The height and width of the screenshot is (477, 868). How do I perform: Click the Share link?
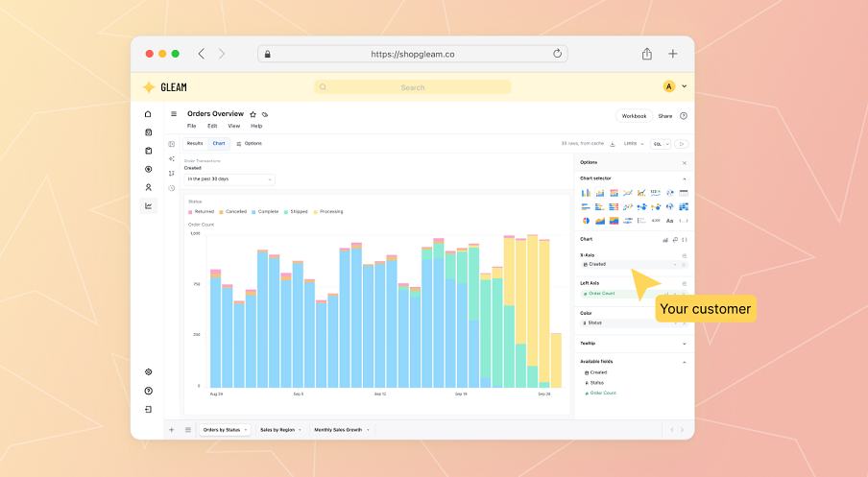[664, 116]
